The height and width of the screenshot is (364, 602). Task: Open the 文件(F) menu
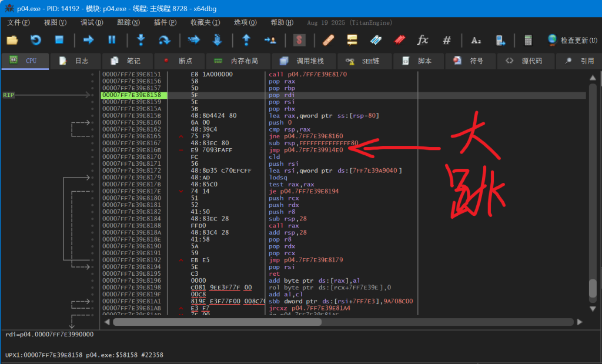[18, 22]
